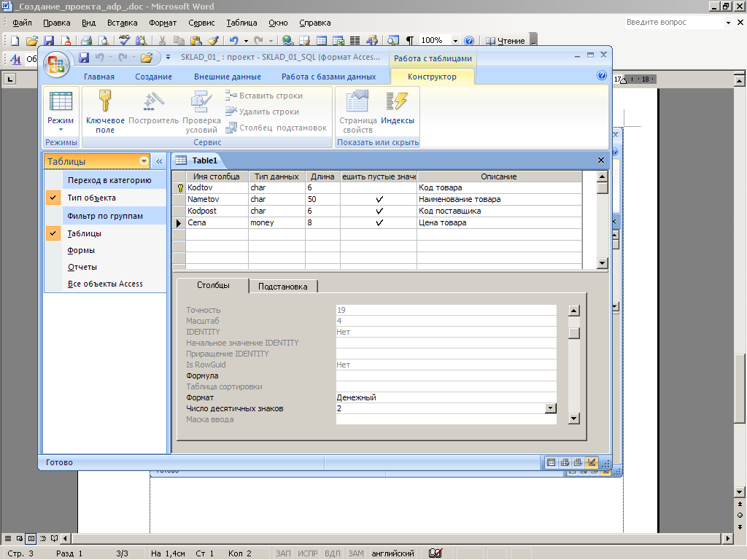Toggle the Таблицы checked option in the navigation pane
The image size is (747, 560).
[53, 233]
